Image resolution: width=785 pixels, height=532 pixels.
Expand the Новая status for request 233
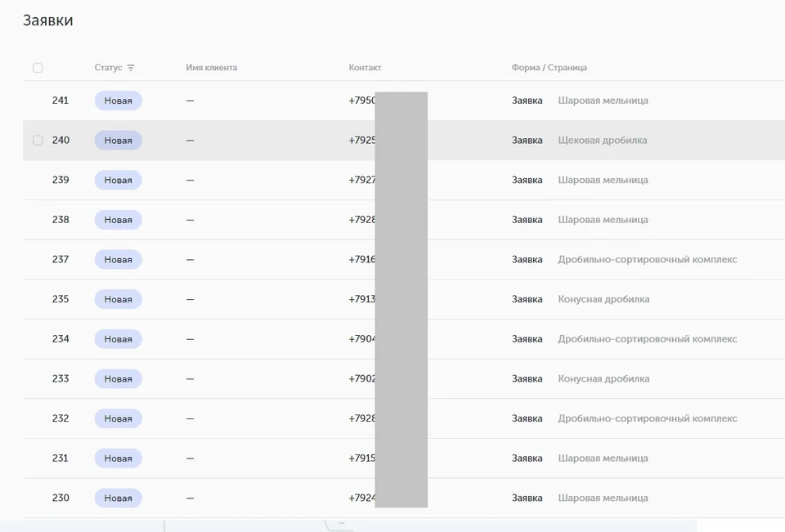118,379
